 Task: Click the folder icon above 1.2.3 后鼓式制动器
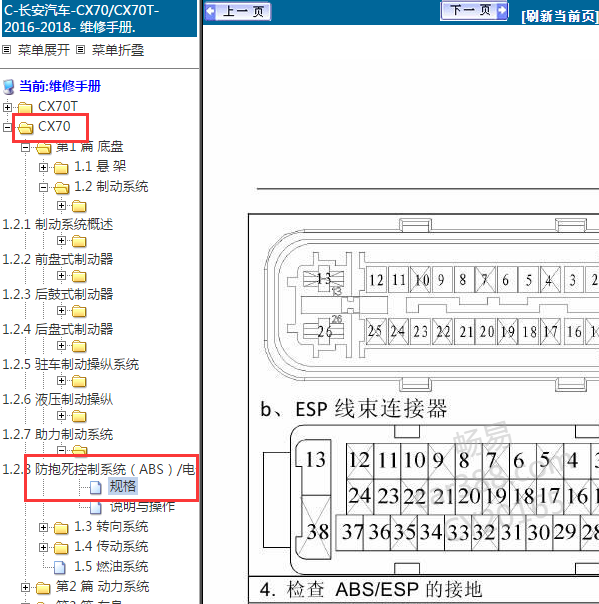79,276
